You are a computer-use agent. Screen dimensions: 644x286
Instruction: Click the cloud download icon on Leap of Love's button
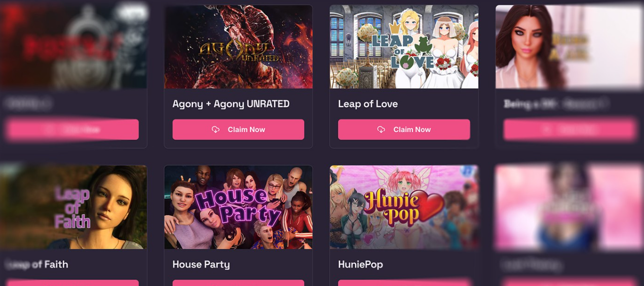tap(381, 130)
